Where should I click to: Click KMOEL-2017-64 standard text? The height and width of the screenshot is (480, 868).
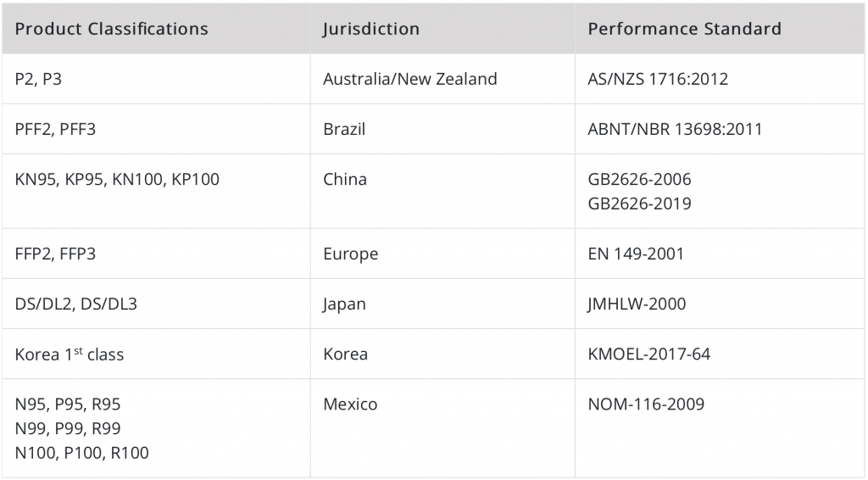(648, 354)
